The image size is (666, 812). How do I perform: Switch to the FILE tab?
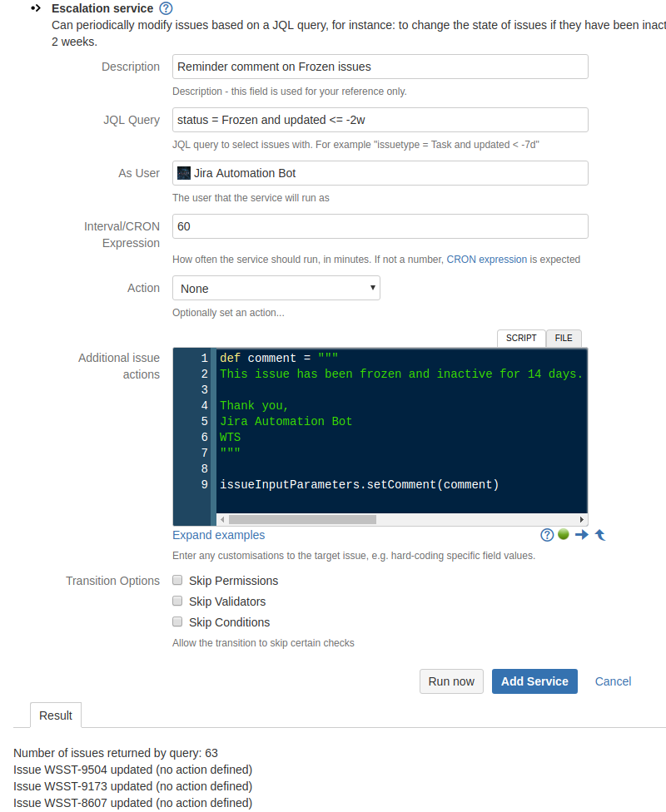(564, 338)
